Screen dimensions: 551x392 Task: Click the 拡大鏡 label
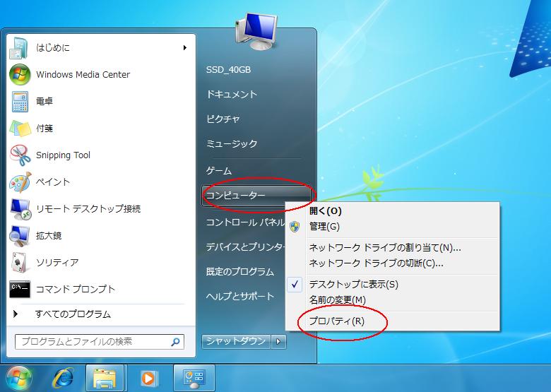coord(49,236)
